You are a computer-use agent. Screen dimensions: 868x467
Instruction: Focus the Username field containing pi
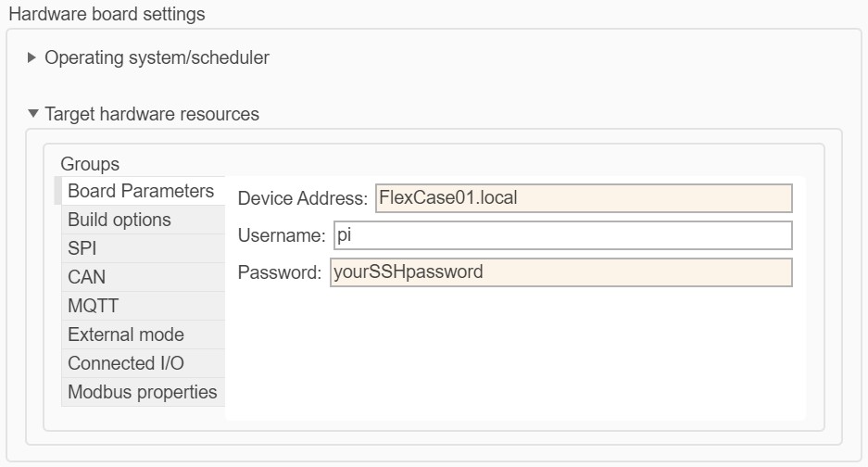tap(561, 235)
